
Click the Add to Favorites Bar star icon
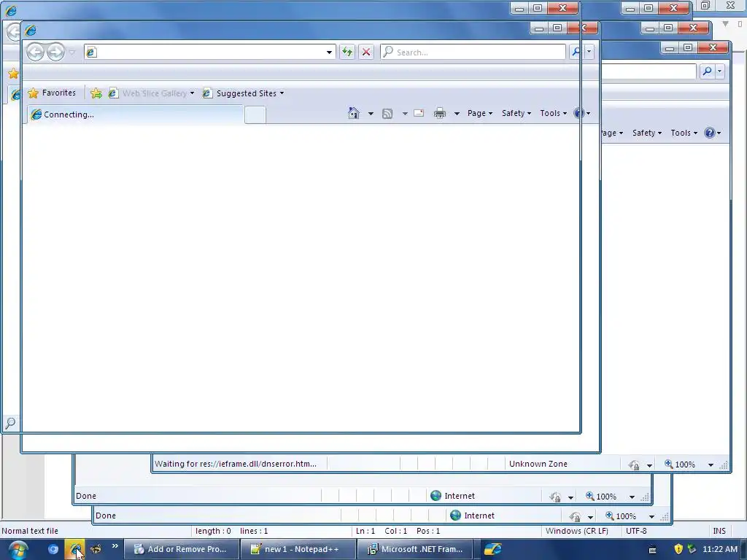(x=96, y=93)
